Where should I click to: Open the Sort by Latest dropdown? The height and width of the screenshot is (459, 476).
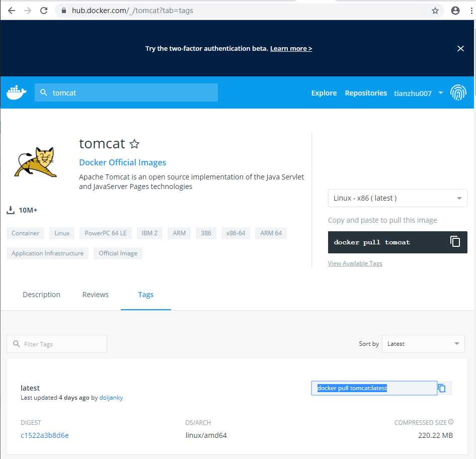click(423, 344)
